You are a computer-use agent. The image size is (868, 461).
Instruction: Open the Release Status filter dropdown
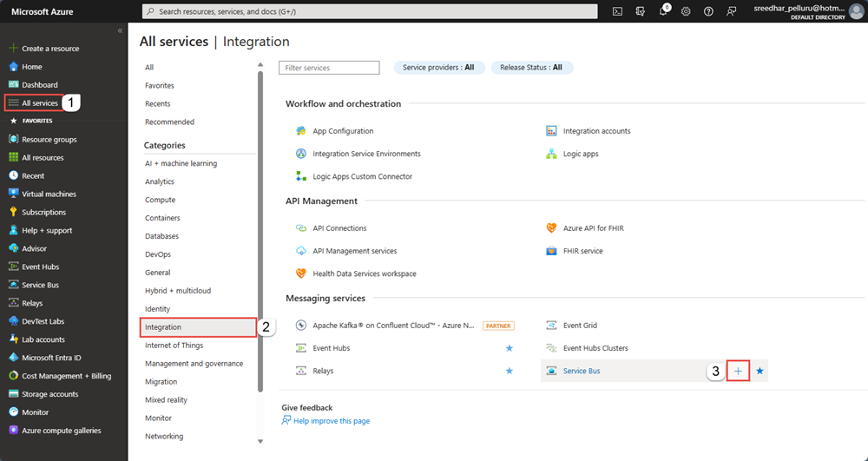coord(532,68)
